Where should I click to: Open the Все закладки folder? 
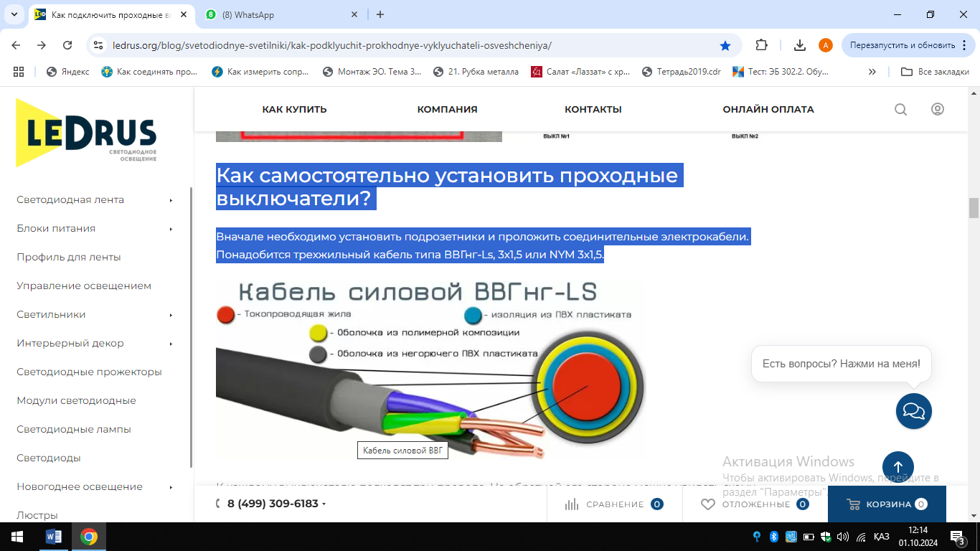pos(936,72)
